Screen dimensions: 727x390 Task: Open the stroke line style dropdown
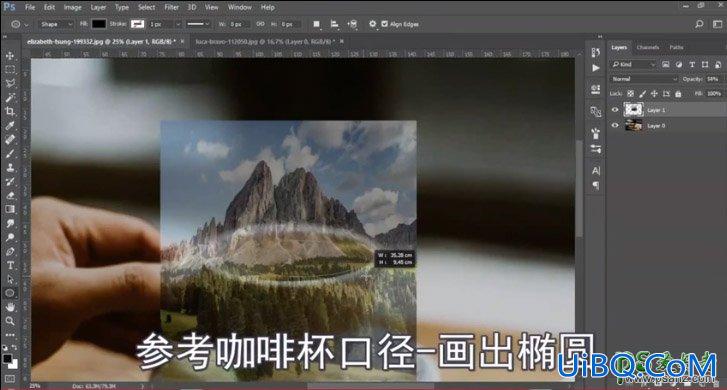[x=198, y=24]
